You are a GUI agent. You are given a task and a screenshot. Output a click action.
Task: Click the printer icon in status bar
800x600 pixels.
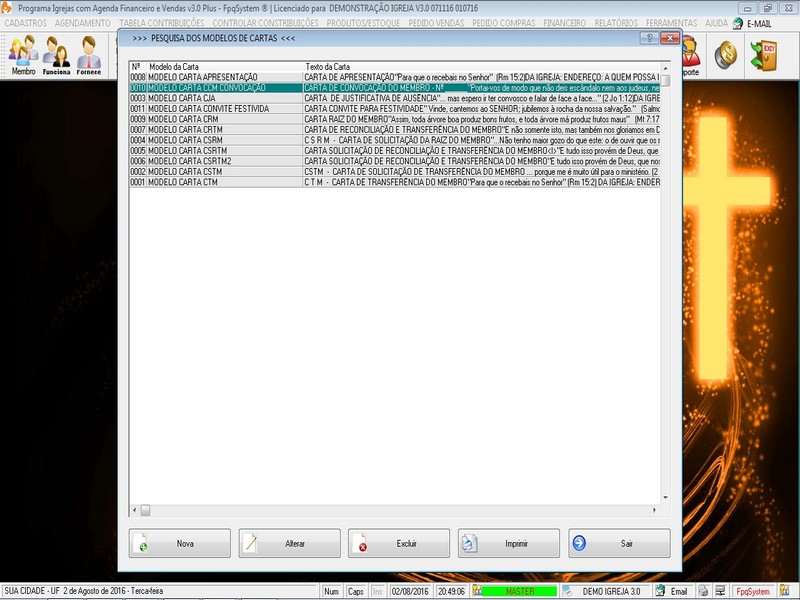pyautogui.click(x=703, y=591)
